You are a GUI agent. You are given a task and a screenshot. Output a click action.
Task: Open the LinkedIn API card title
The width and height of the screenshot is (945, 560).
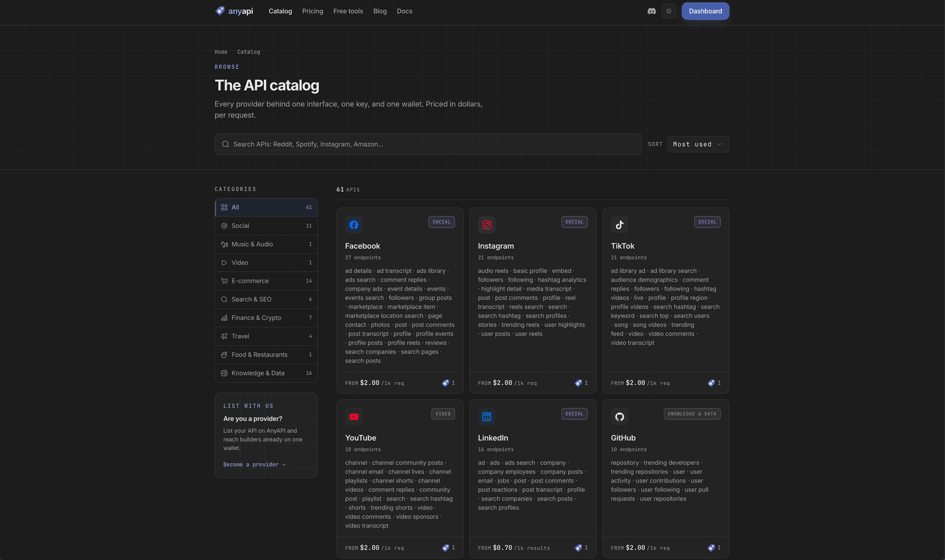tap(493, 438)
